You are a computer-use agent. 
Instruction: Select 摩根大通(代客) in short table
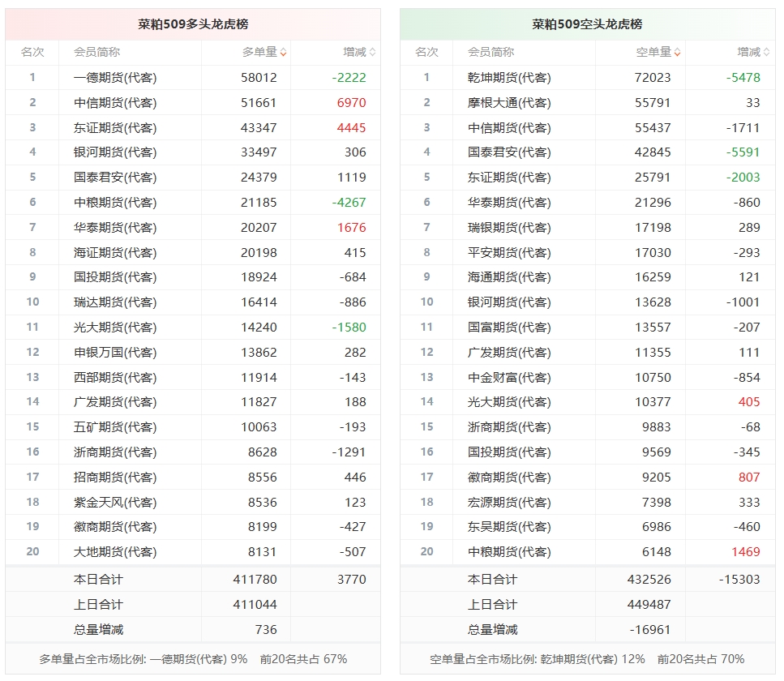tap(509, 102)
